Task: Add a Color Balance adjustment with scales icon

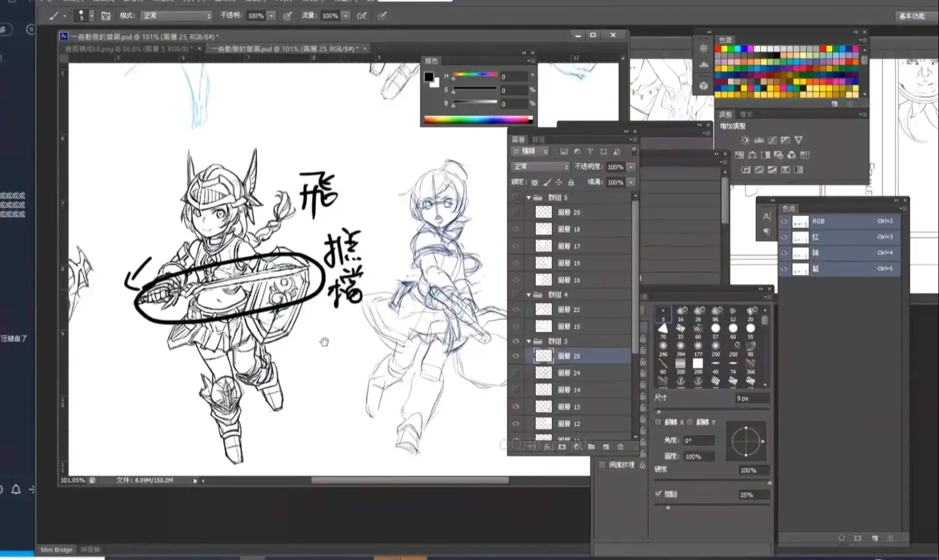Action: (752, 155)
